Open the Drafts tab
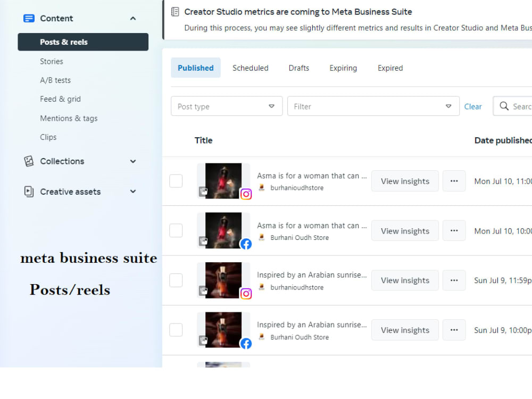 click(x=299, y=68)
